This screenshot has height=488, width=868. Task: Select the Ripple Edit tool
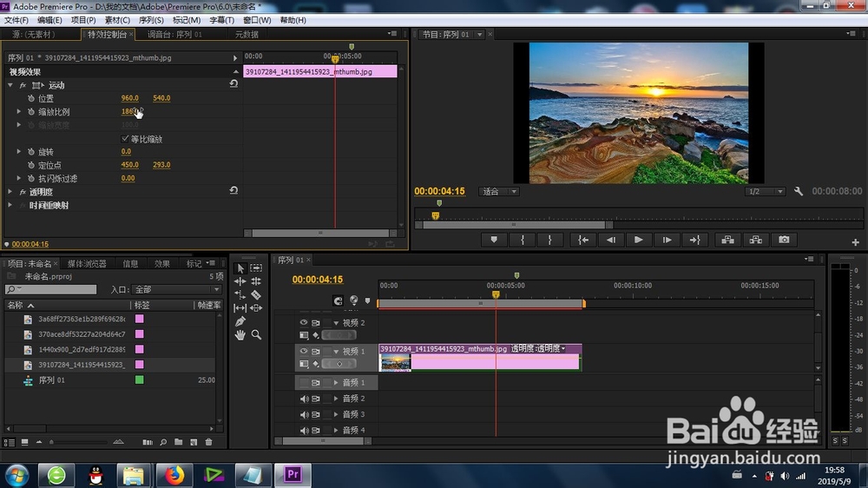click(240, 281)
